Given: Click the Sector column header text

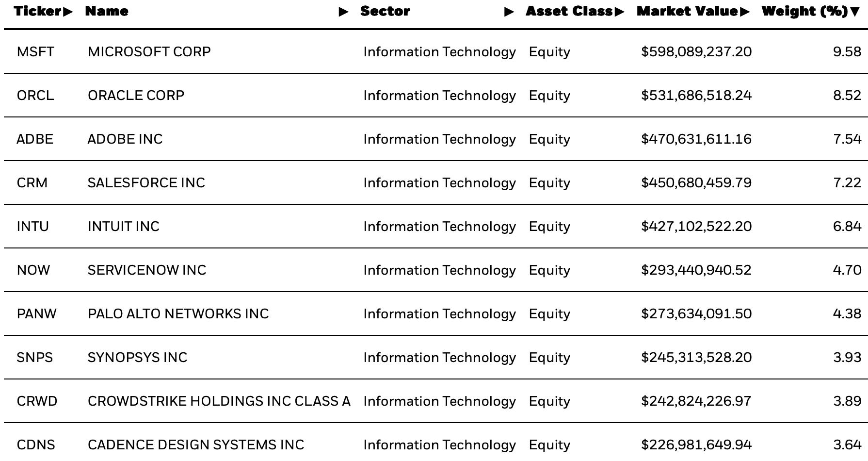Looking at the screenshot, I should [385, 11].
